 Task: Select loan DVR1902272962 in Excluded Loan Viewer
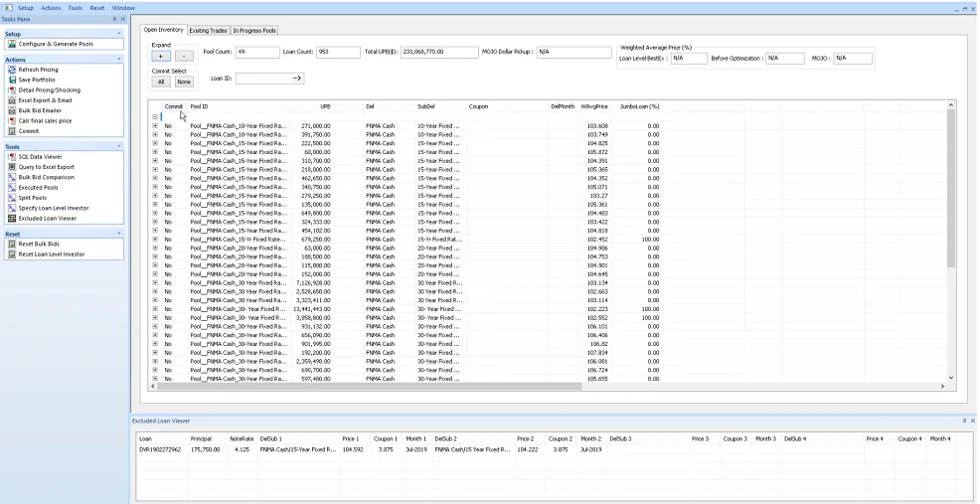(160, 449)
